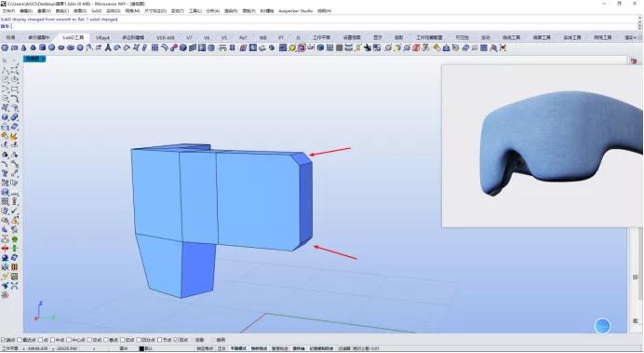644x353 pixels.
Task: Click the red cross icon ending SubD toolbar
Action: tap(503, 48)
